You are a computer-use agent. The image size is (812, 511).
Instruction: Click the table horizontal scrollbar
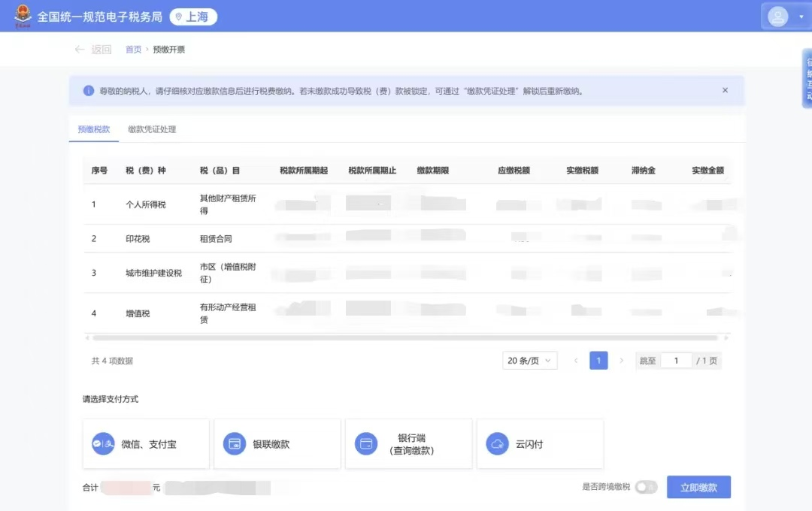pos(406,337)
